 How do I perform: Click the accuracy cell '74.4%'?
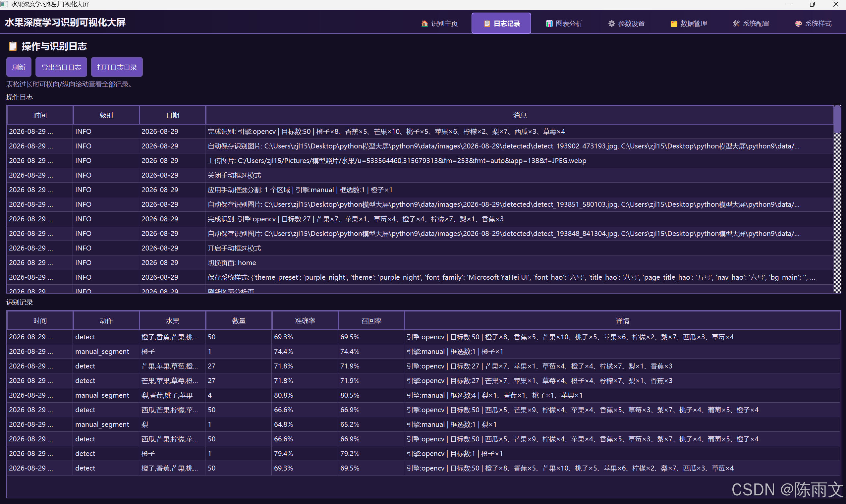305,352
